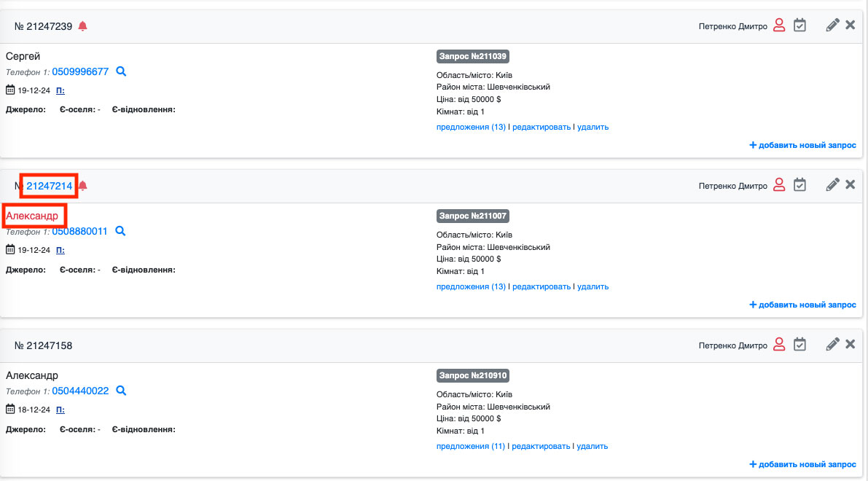Open предложения (13) for request 211039
This screenshot has height=481, width=868.
[471, 127]
